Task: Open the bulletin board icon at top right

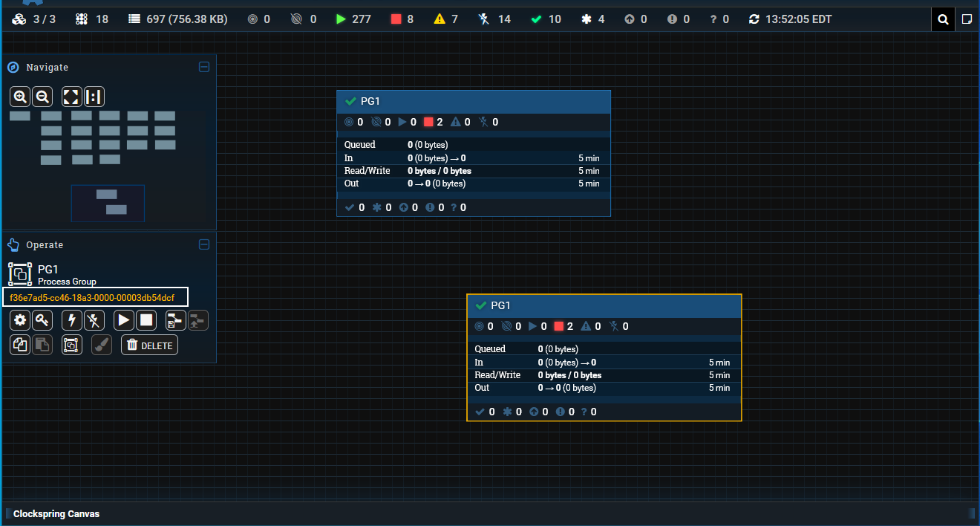Action: coord(967,19)
